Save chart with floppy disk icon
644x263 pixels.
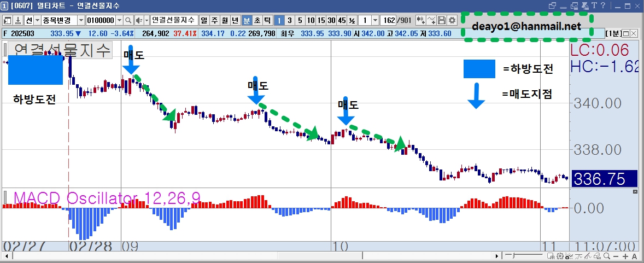click(x=442, y=20)
